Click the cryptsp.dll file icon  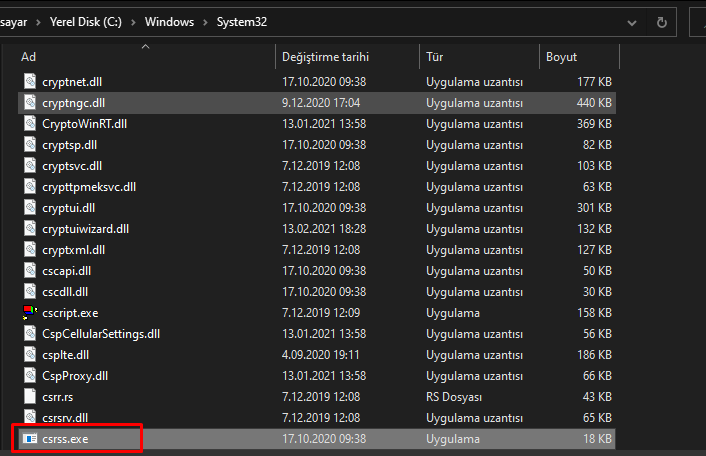30,144
